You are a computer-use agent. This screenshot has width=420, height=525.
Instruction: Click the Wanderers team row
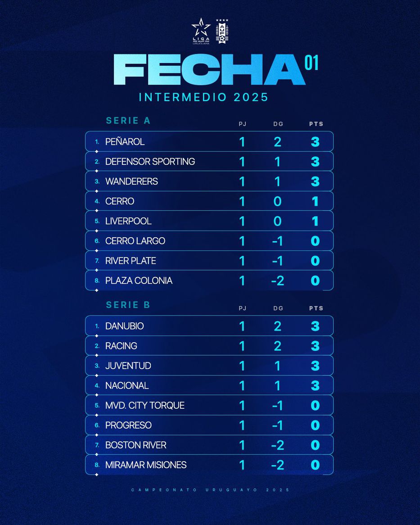point(209,181)
